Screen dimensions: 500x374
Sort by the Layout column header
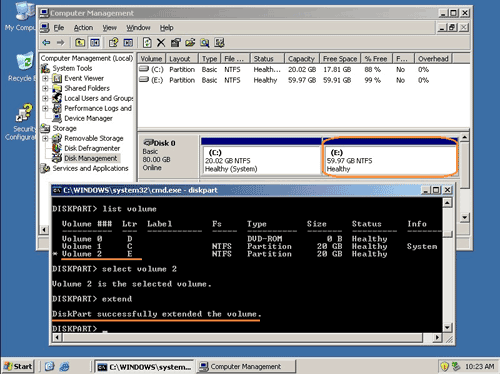point(182,59)
